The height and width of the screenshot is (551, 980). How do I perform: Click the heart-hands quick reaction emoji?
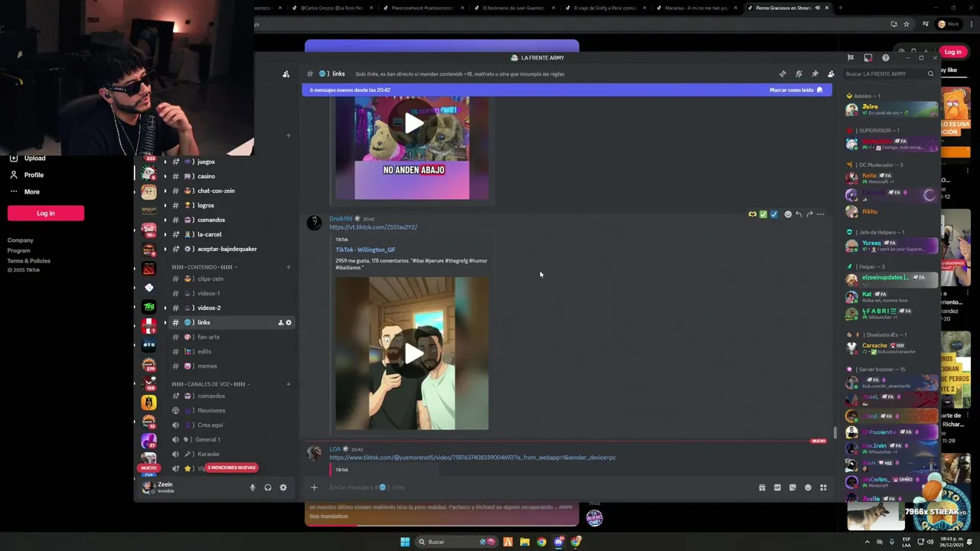coord(752,214)
